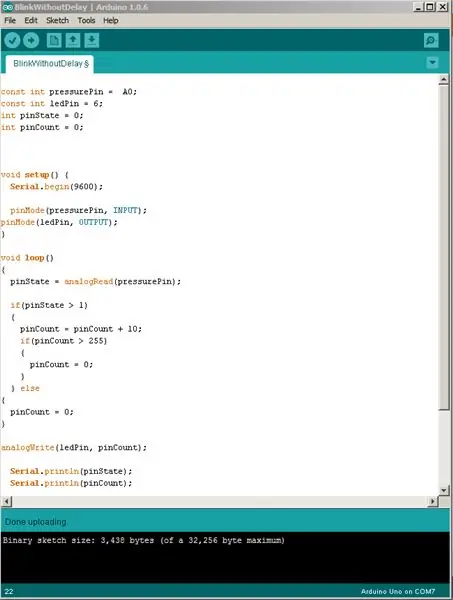
Task: Click the 'const int pressurePin = A0;' line
Action: click(x=69, y=92)
